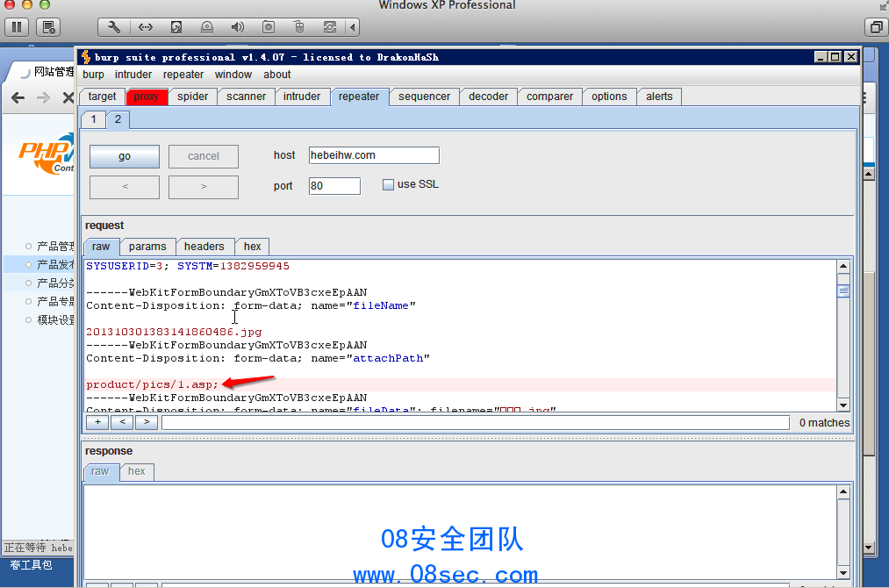Image resolution: width=889 pixels, height=588 pixels.
Task: Click the camera device icon in VM toolbar
Action: [269, 27]
